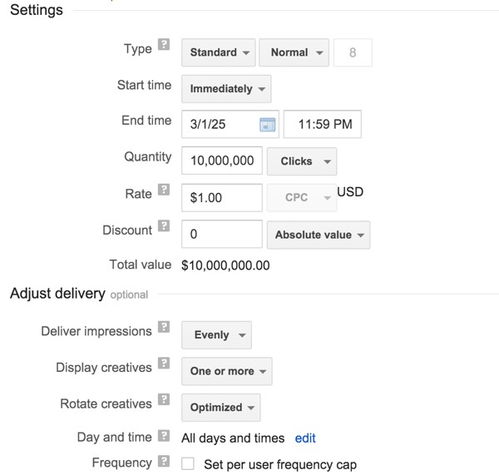Open the help icon beside Rate

tap(164, 190)
